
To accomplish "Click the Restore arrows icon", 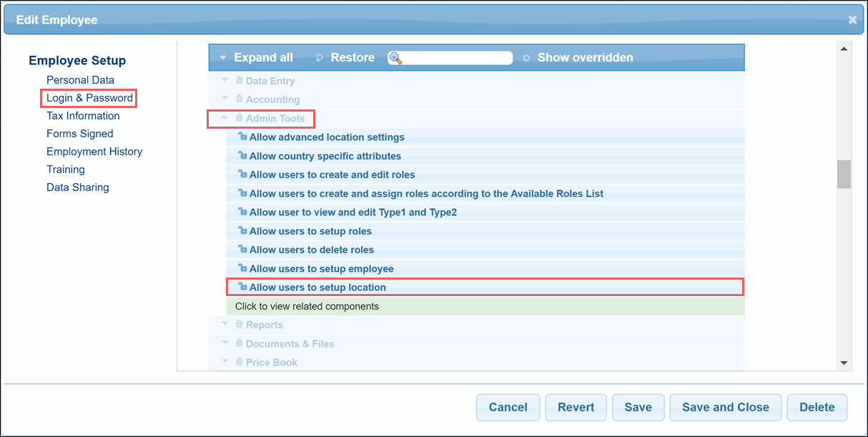I will [x=320, y=58].
